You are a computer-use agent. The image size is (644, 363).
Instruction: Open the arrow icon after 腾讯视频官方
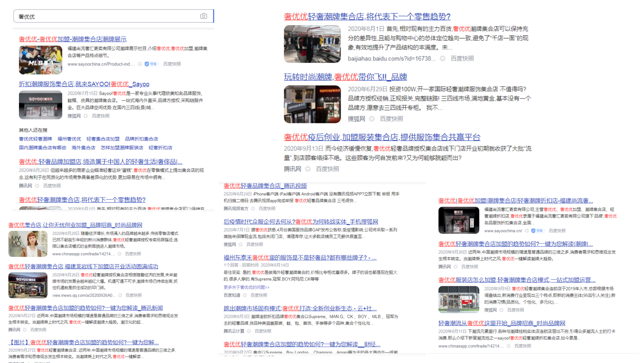click(253, 209)
